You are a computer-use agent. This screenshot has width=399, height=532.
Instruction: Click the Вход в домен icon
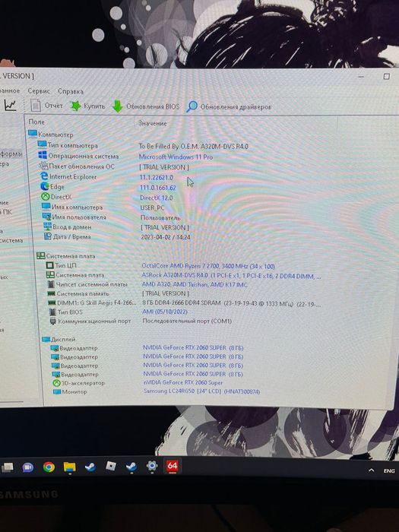point(47,226)
